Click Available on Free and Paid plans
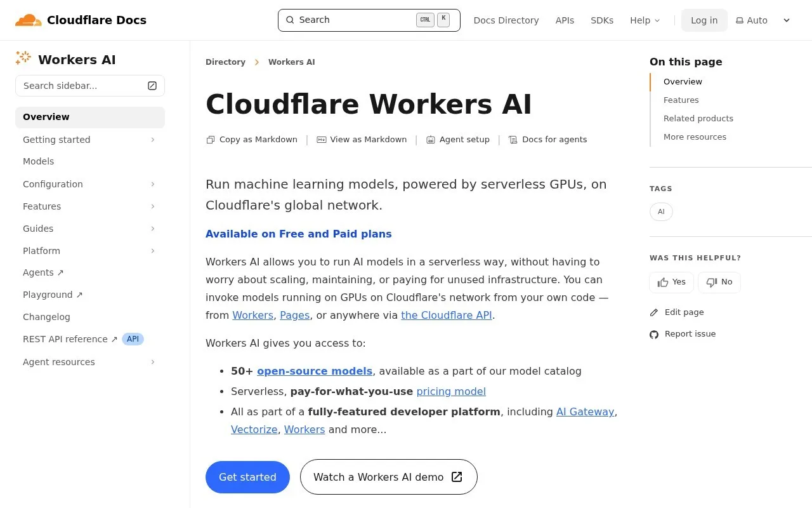Viewport: 812px width, 508px height. 299,234
